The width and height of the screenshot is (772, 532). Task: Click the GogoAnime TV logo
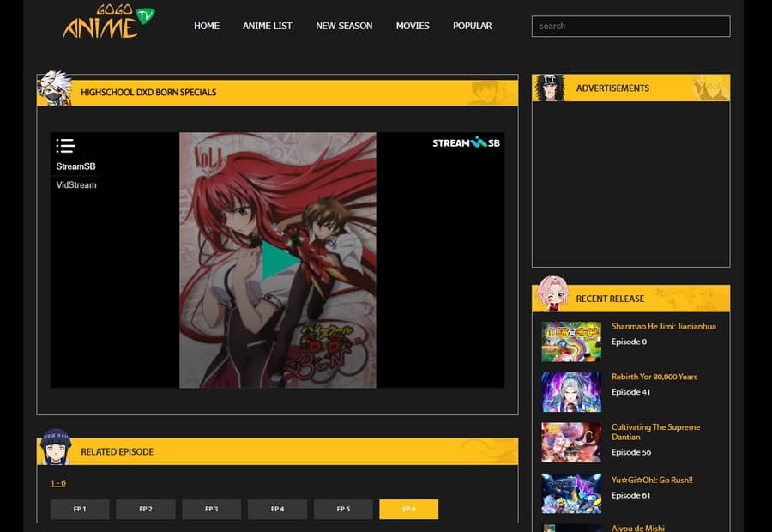pyautogui.click(x=107, y=23)
